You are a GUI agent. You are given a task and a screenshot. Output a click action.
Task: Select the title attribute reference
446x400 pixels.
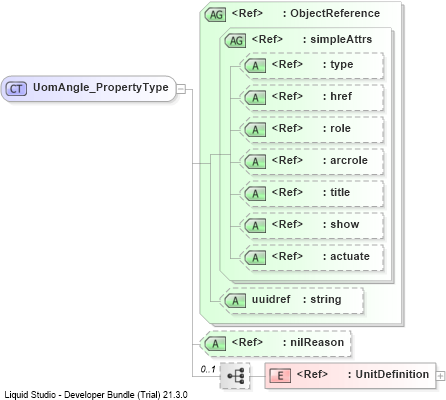pos(312,194)
